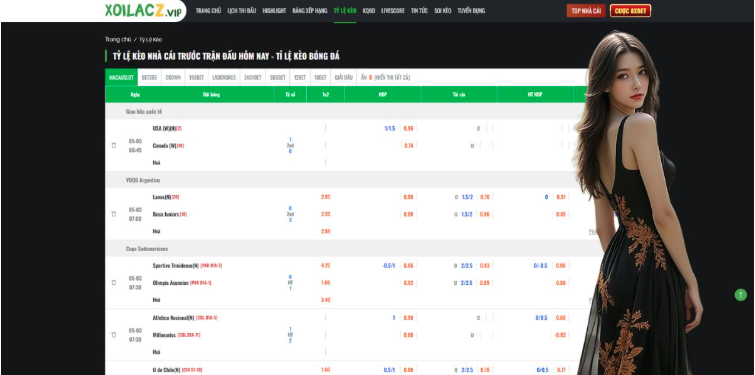
Task: Select the CROWN bookmaker tab
Action: pos(173,77)
